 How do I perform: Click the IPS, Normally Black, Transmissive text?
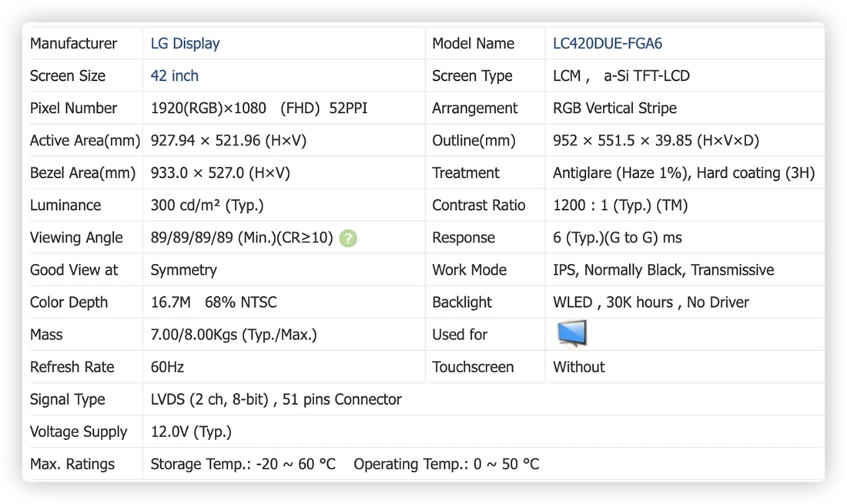(x=663, y=270)
